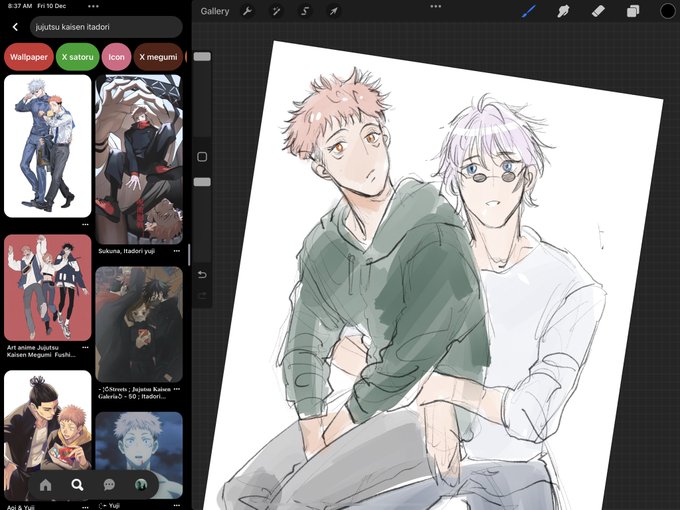Filter results by Icon chip
The image size is (680, 510).
coord(116,57)
